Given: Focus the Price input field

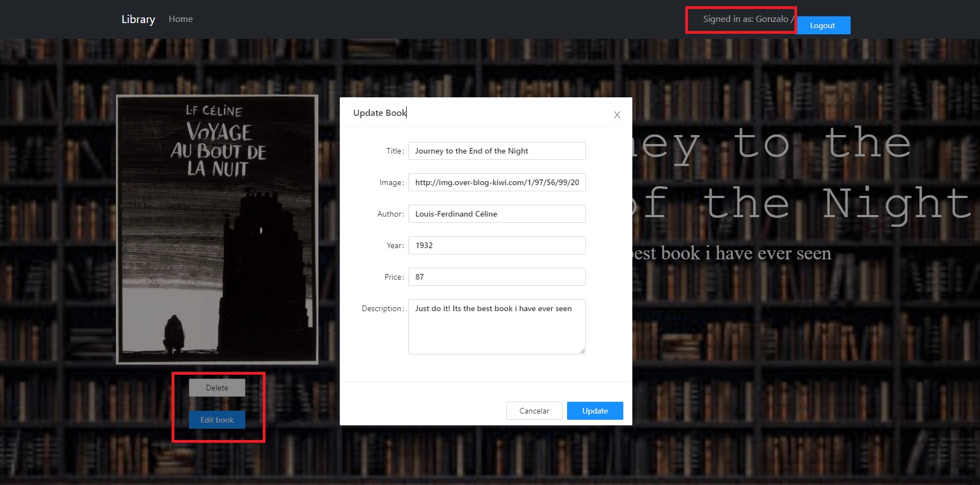Looking at the screenshot, I should [497, 277].
